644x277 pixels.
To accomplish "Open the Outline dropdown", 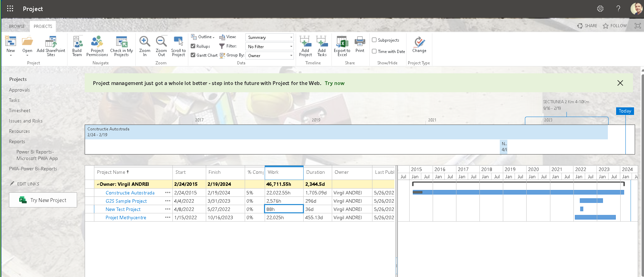I will click(203, 37).
